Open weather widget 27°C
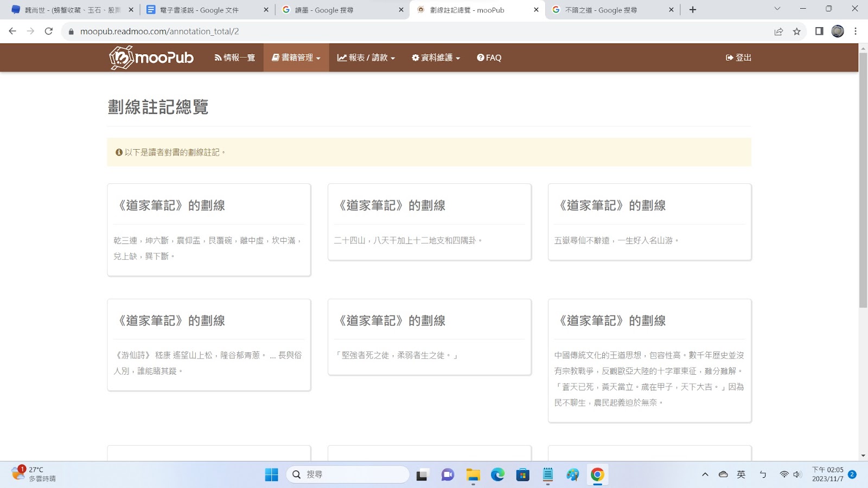 34,474
